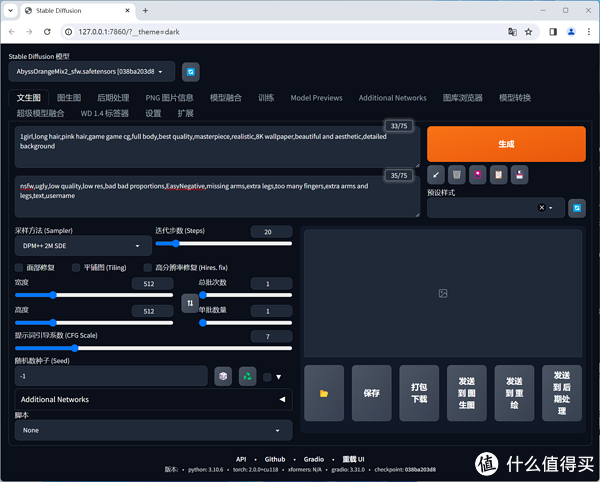Open the PNG 图片信息 tab
This screenshot has height=482, width=600.
[x=169, y=98]
